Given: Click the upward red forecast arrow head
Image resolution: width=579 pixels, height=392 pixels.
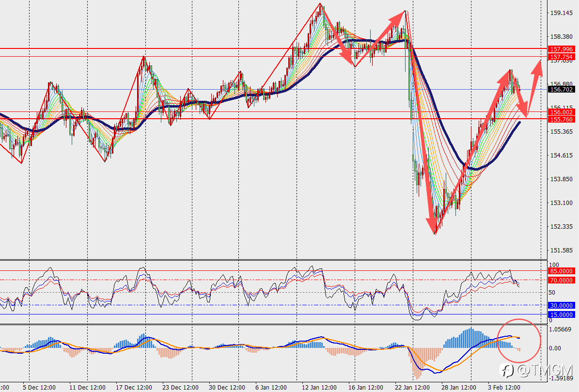Looking at the screenshot, I should (538, 67).
